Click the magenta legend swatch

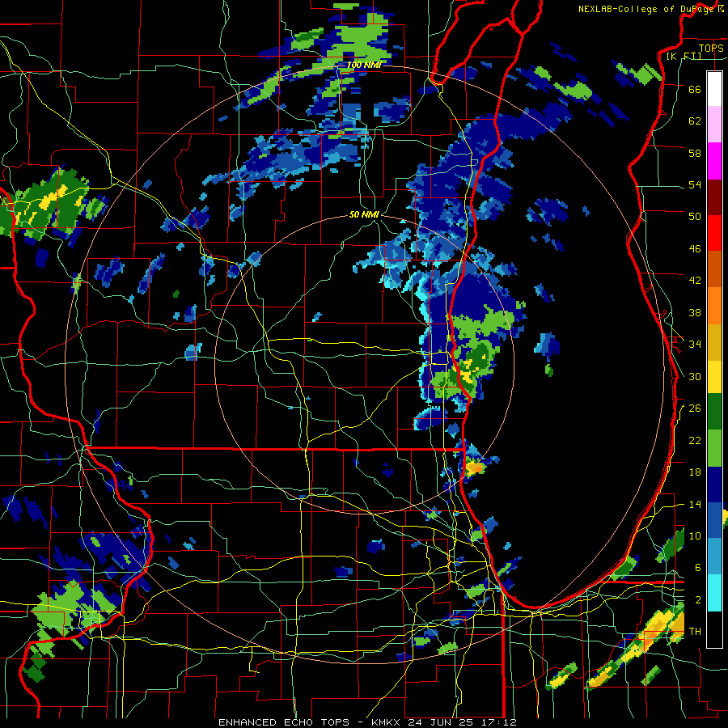pyautogui.click(x=714, y=160)
